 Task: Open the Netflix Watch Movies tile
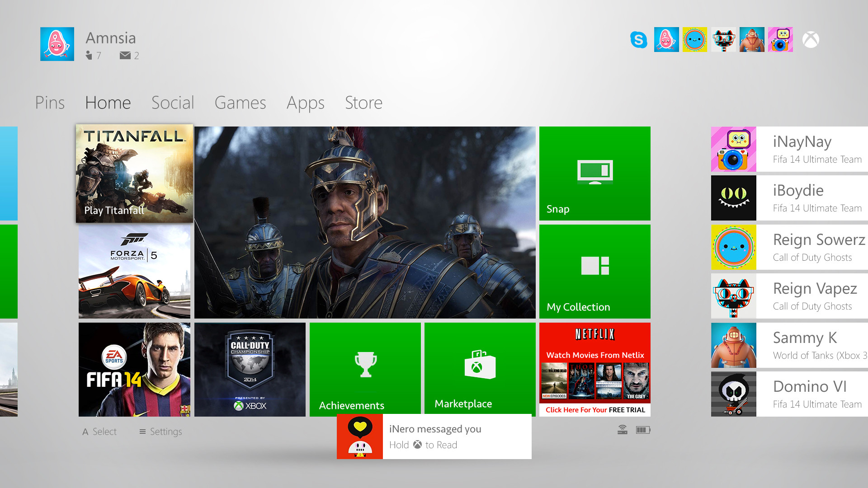pos(595,370)
